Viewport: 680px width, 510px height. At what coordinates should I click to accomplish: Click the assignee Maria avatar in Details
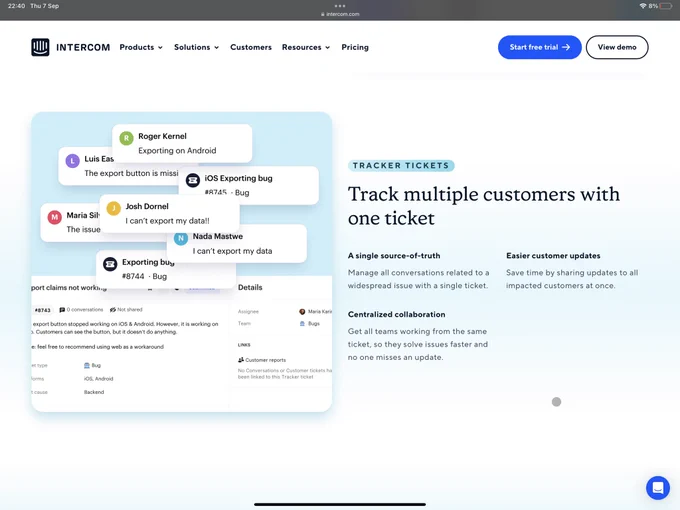point(302,311)
